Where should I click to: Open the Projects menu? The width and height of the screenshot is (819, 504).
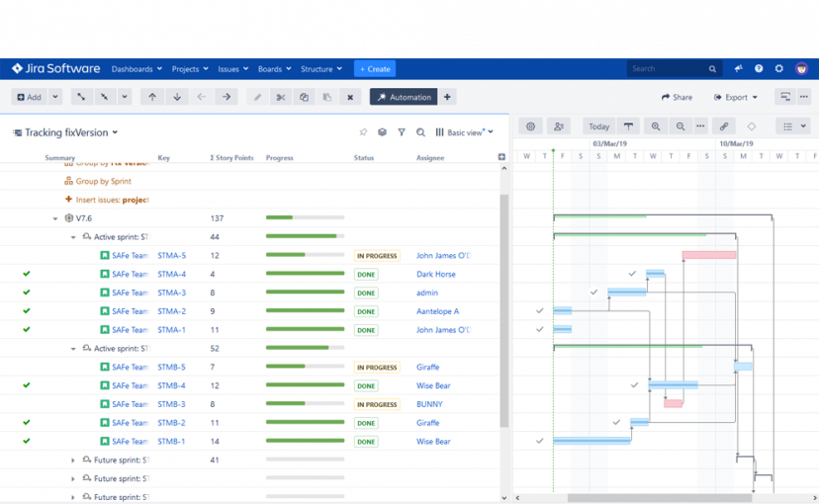[x=190, y=69]
